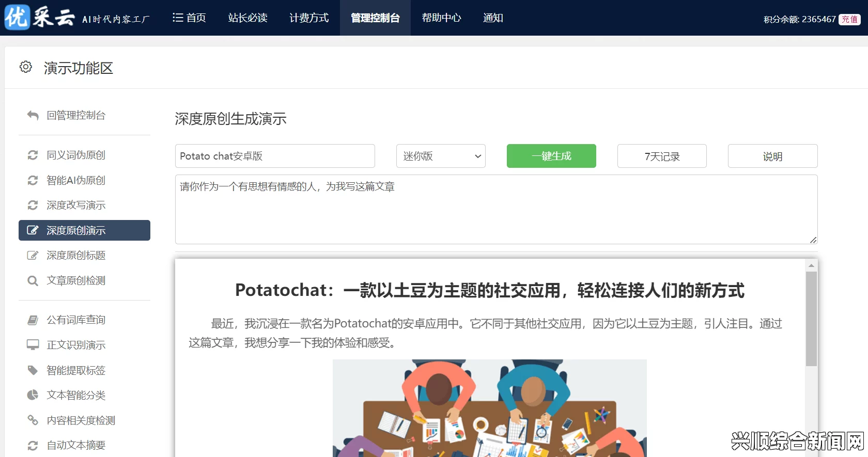Click the article scrollbar up arrow

(x=811, y=265)
